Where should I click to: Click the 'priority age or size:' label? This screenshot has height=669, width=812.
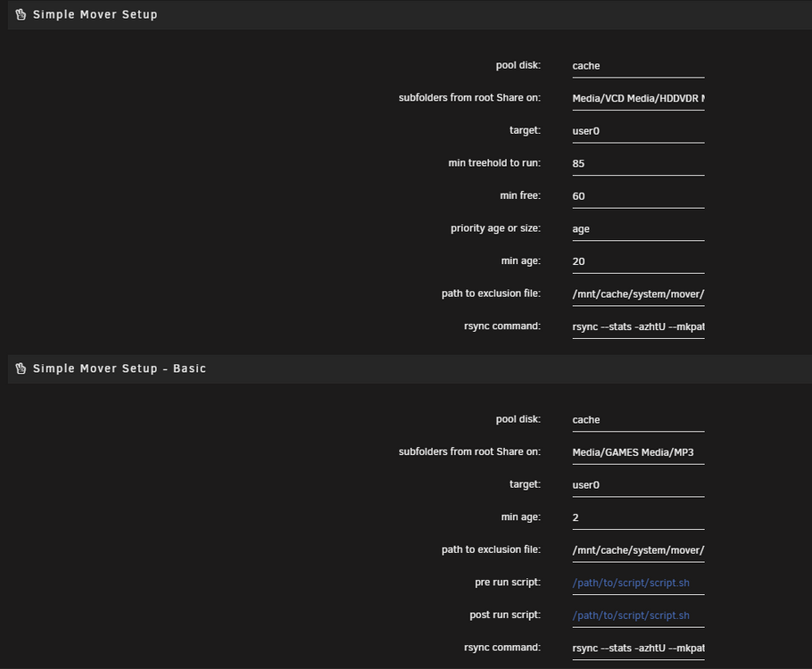[x=495, y=228]
